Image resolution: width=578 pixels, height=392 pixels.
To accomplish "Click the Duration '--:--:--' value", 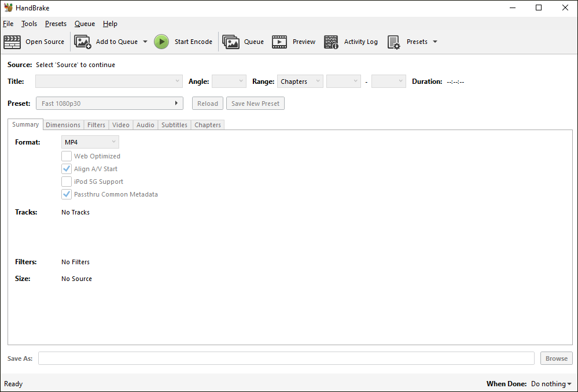I will (x=455, y=82).
